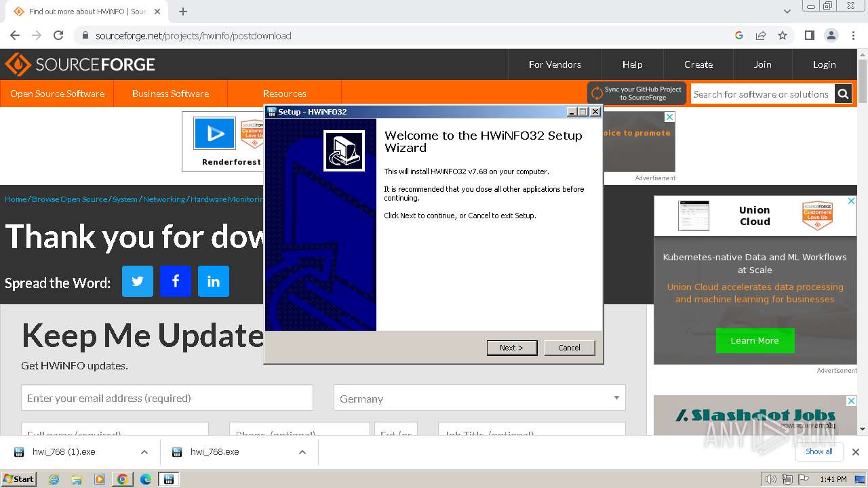The width and height of the screenshot is (868, 488).
Task: Open Resources tab
Action: tap(285, 94)
